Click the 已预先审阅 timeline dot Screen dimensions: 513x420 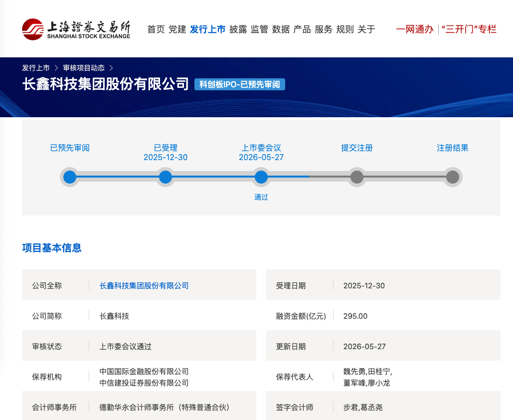point(70,177)
